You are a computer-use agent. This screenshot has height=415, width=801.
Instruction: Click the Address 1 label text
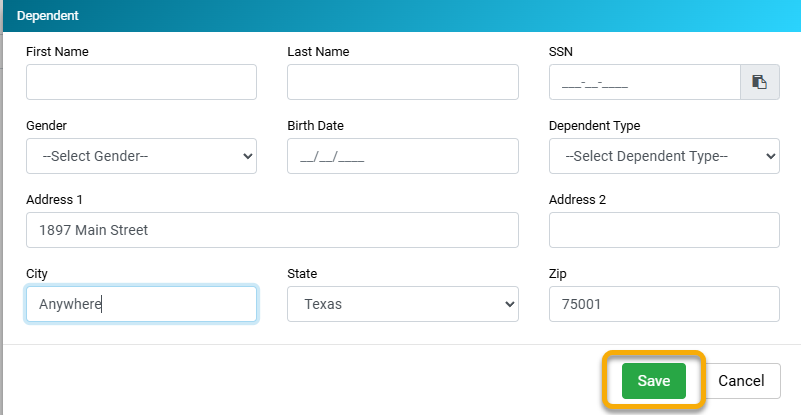pos(54,200)
